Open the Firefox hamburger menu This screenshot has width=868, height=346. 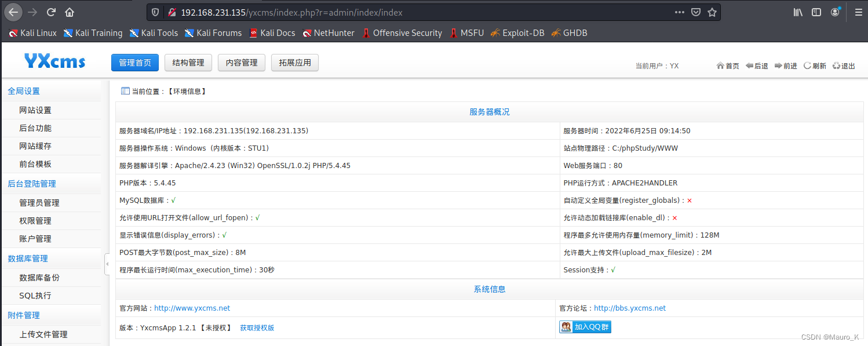(858, 12)
